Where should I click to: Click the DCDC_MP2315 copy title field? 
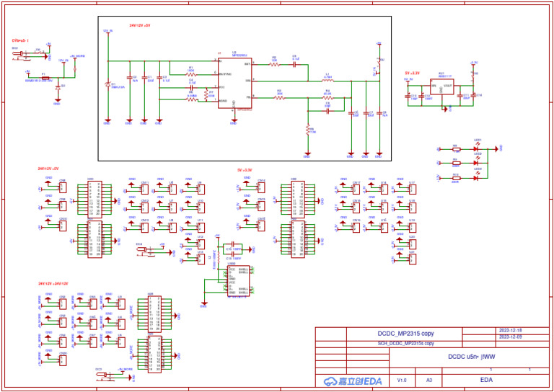click(406, 334)
